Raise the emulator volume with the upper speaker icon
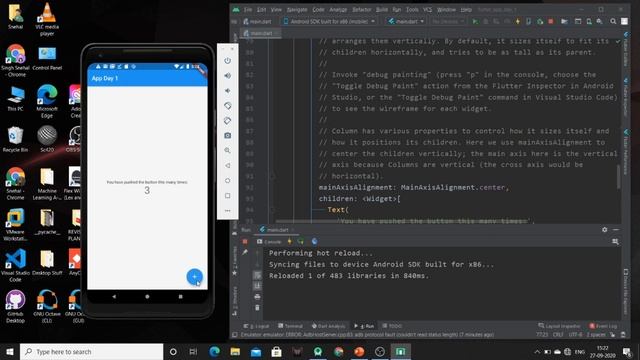 click(228, 76)
